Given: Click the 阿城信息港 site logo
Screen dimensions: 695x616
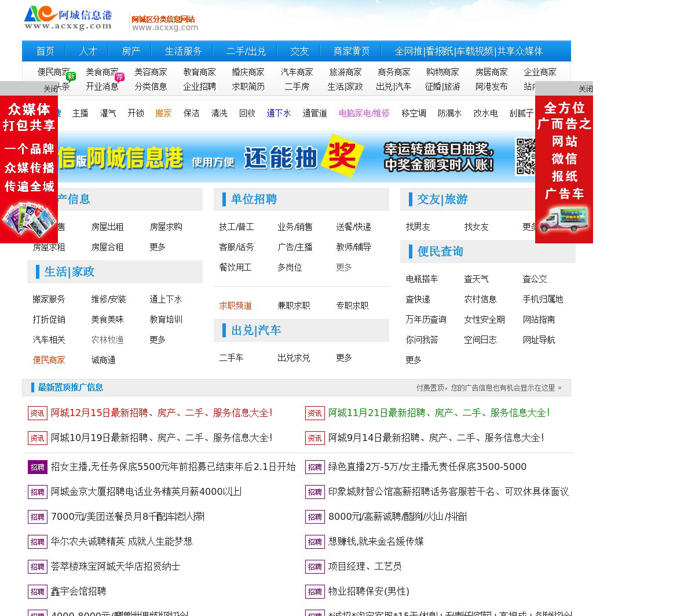Looking at the screenshot, I should (68, 18).
